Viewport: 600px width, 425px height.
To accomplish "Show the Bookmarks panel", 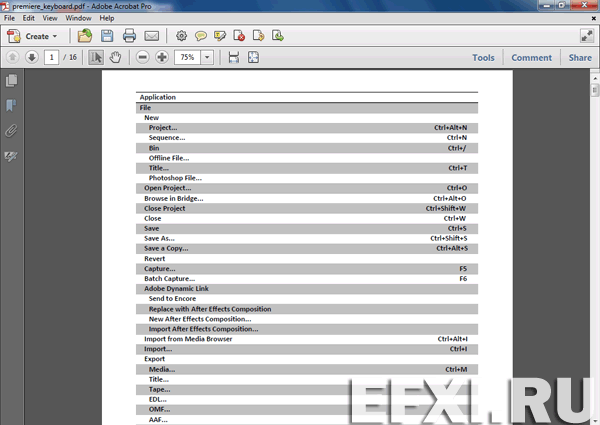I will coord(11,106).
